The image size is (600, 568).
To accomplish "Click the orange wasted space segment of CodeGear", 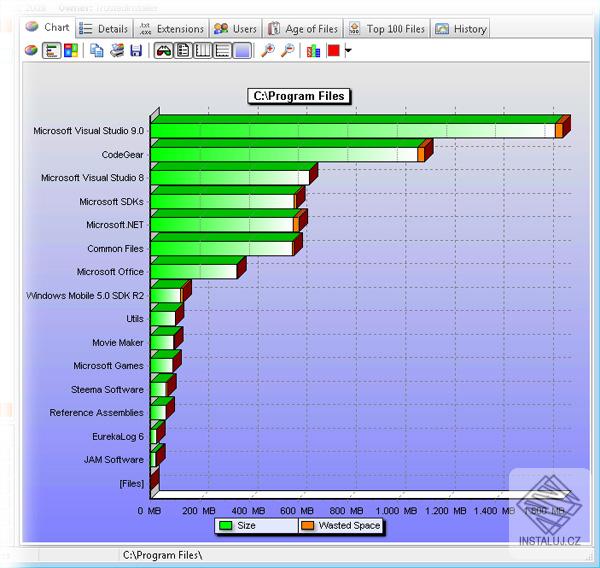I will [421, 155].
